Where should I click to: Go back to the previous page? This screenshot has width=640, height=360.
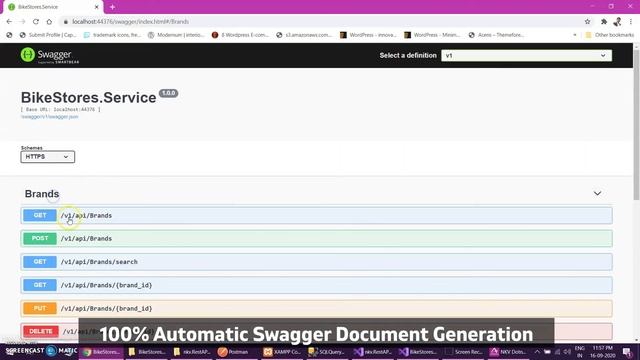(x=9, y=22)
